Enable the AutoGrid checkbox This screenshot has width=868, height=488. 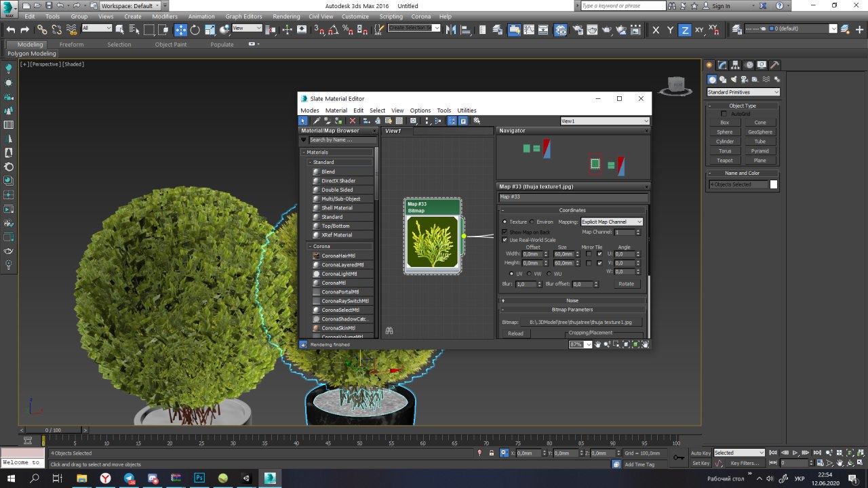(x=724, y=114)
